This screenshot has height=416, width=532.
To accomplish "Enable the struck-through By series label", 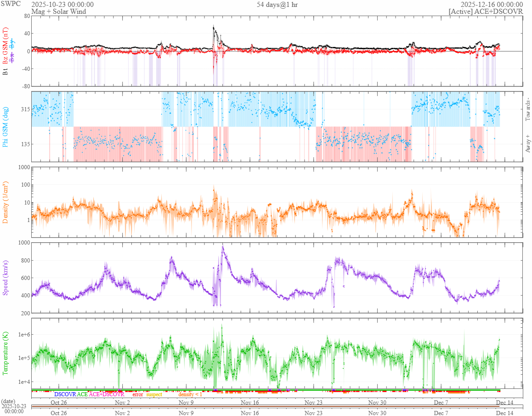I will (12, 44).
